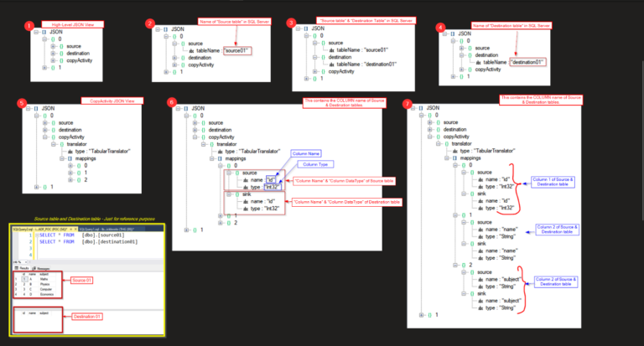Collapse mappings item 0 in view 6

click(221, 166)
